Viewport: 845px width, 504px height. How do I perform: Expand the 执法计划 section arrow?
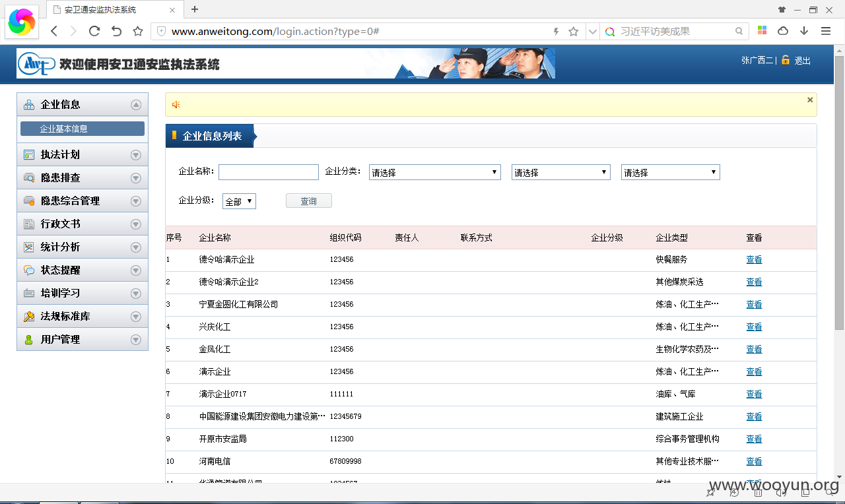(x=136, y=155)
